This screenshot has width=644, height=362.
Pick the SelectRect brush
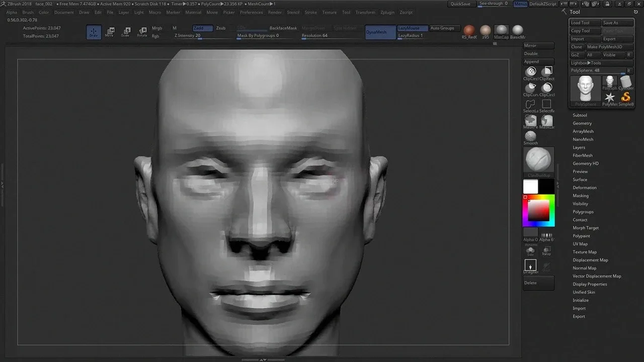pyautogui.click(x=547, y=106)
